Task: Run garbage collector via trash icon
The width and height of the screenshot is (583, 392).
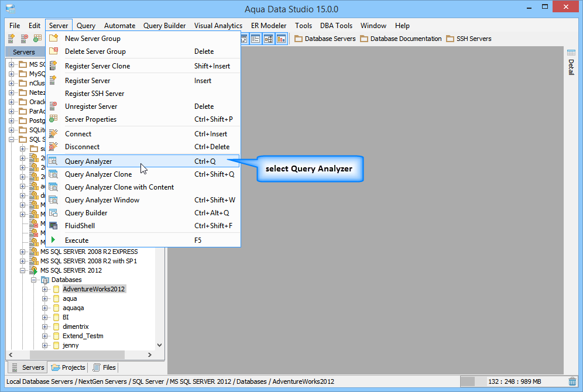Action: tap(572, 381)
